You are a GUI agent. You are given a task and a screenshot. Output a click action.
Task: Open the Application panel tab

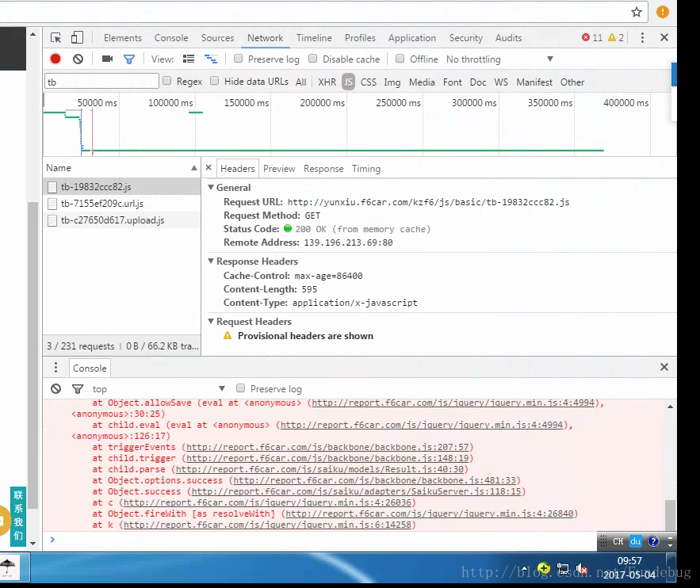(412, 38)
